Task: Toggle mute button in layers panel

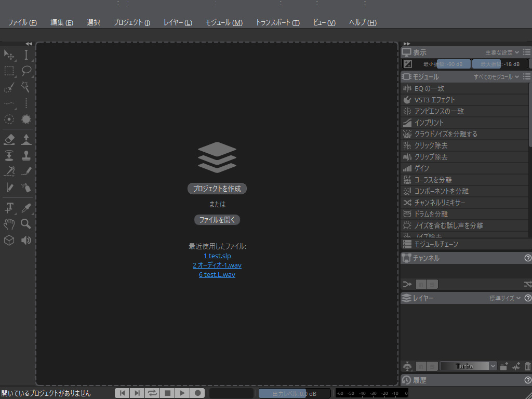Action: point(421,366)
